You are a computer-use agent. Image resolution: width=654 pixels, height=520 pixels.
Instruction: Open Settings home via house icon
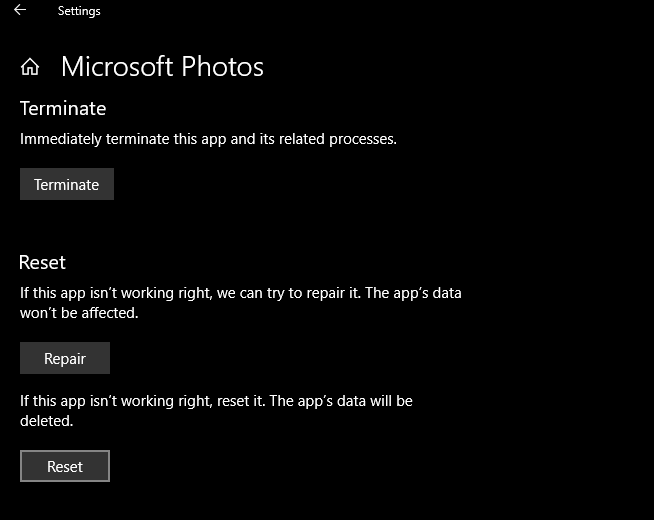(x=30, y=67)
